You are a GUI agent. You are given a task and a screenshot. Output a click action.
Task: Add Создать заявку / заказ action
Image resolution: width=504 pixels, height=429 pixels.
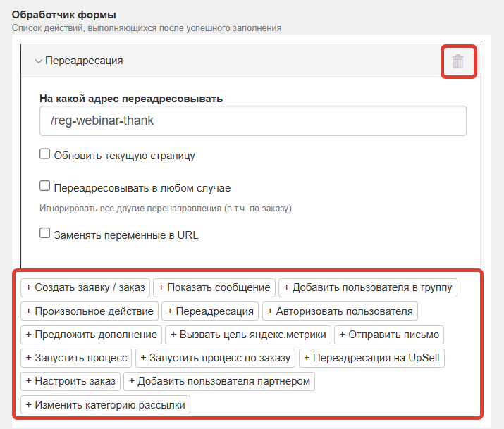[x=85, y=287]
